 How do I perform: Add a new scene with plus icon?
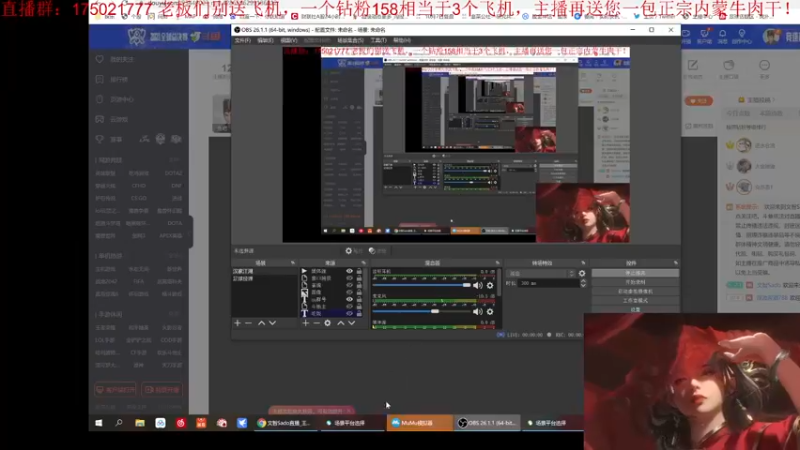(237, 323)
